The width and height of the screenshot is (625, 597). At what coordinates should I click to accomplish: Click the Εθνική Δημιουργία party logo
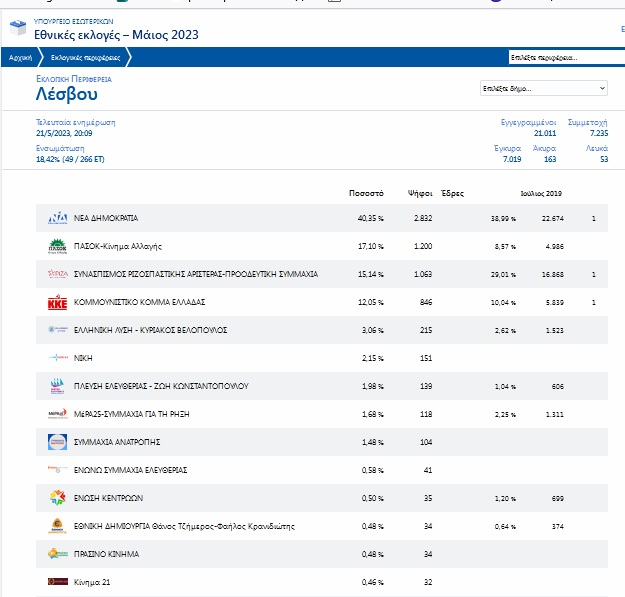[x=57, y=526]
